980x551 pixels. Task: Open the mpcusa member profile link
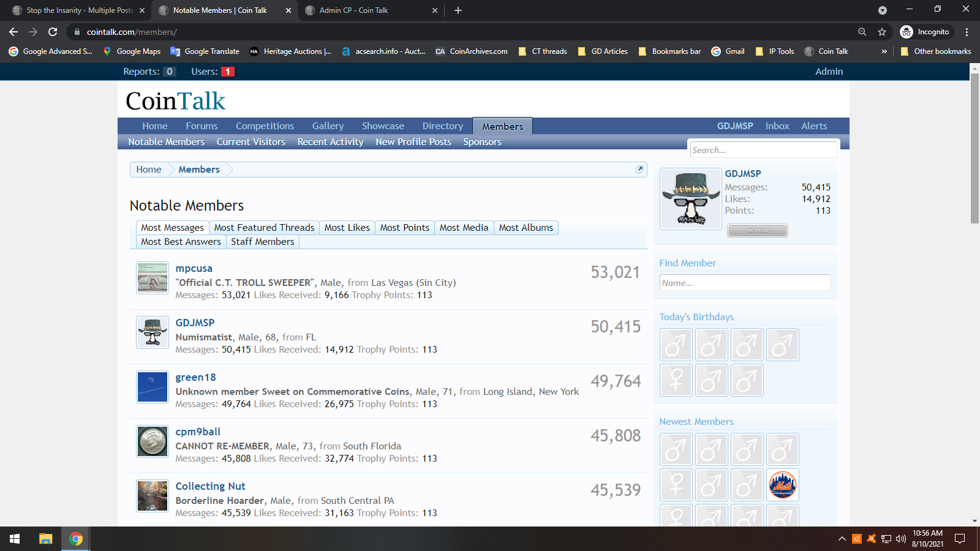194,268
